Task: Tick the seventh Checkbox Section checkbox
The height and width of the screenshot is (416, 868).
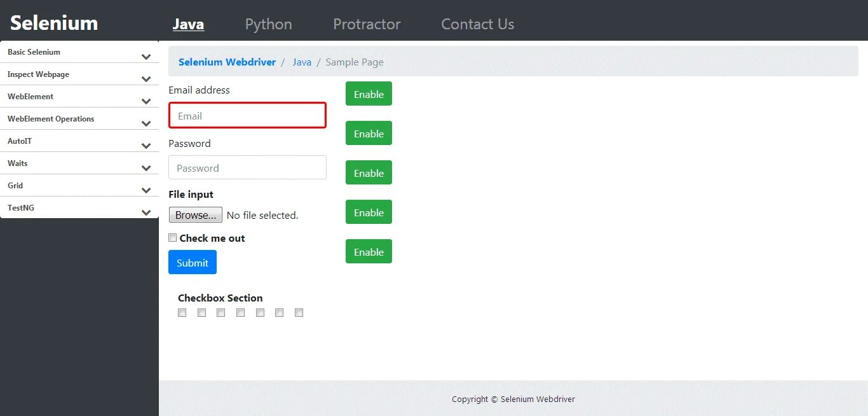Action: coord(299,312)
